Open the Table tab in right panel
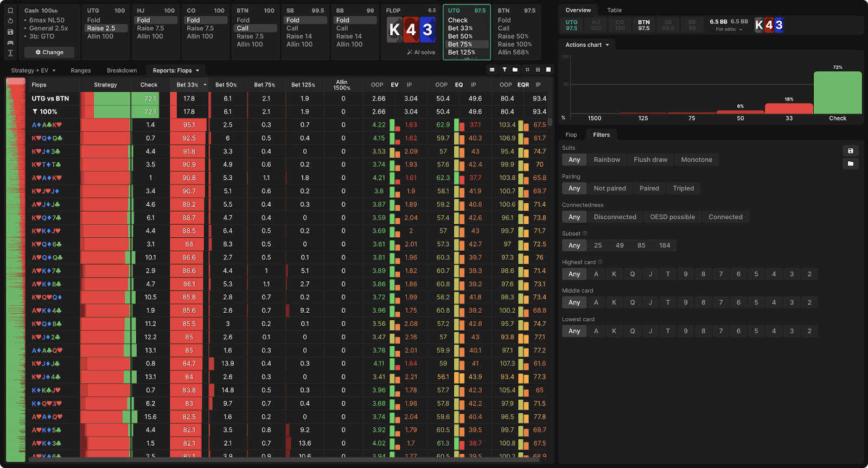Viewport: 868px width, 468px height. 614,10
